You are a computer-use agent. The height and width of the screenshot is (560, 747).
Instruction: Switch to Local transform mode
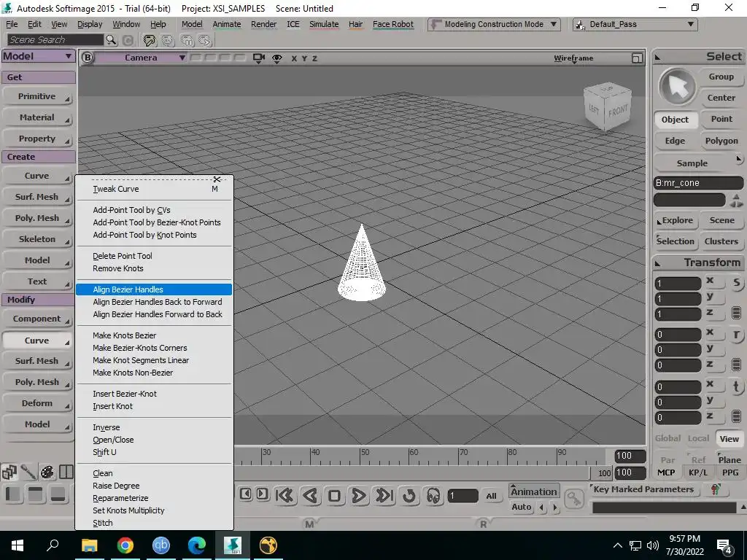(x=698, y=438)
